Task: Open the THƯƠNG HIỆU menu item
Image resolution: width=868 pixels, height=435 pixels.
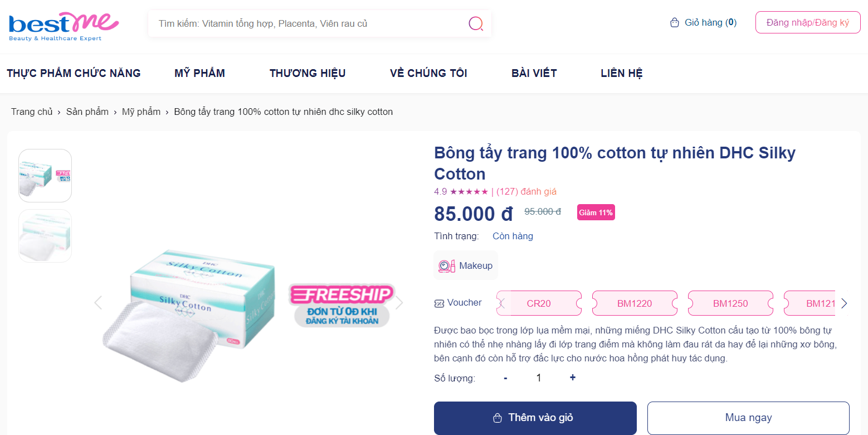Action: (x=307, y=73)
